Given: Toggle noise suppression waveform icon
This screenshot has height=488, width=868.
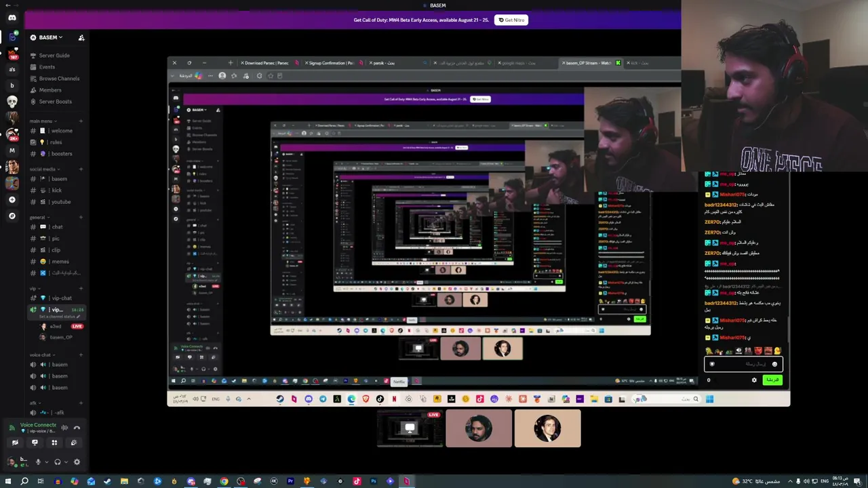Looking at the screenshot, I should pos(64,428).
